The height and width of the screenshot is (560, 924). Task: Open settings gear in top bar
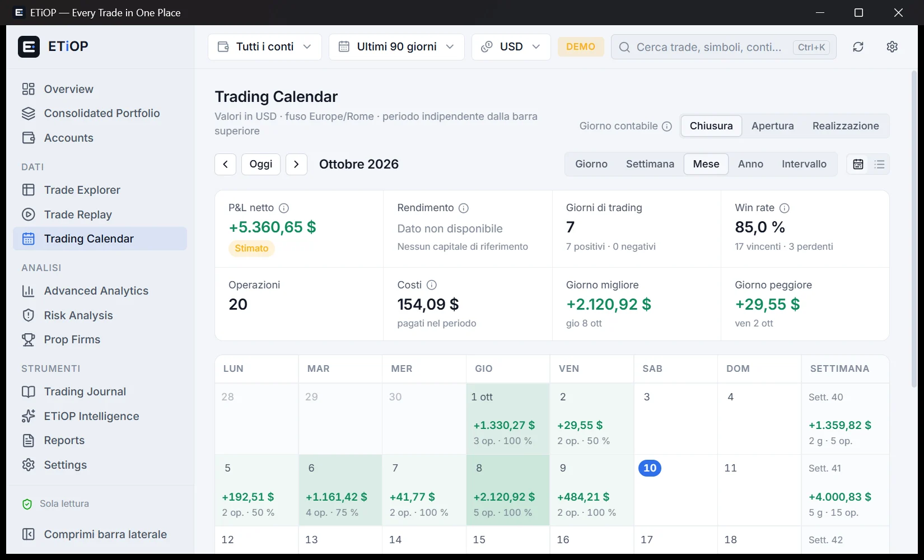tap(892, 47)
